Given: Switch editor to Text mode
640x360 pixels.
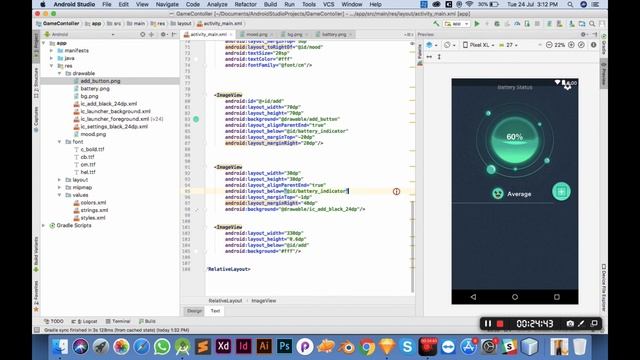Looking at the screenshot, I should click(215, 311).
